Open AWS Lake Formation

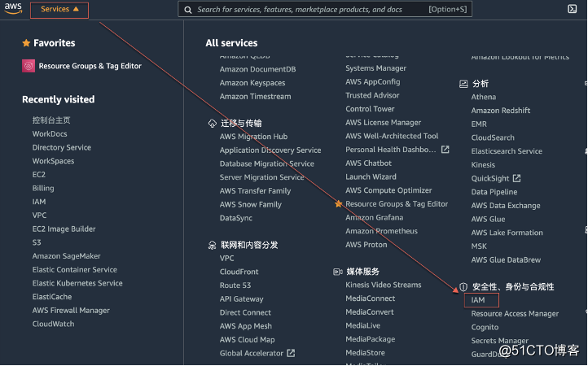coord(507,233)
